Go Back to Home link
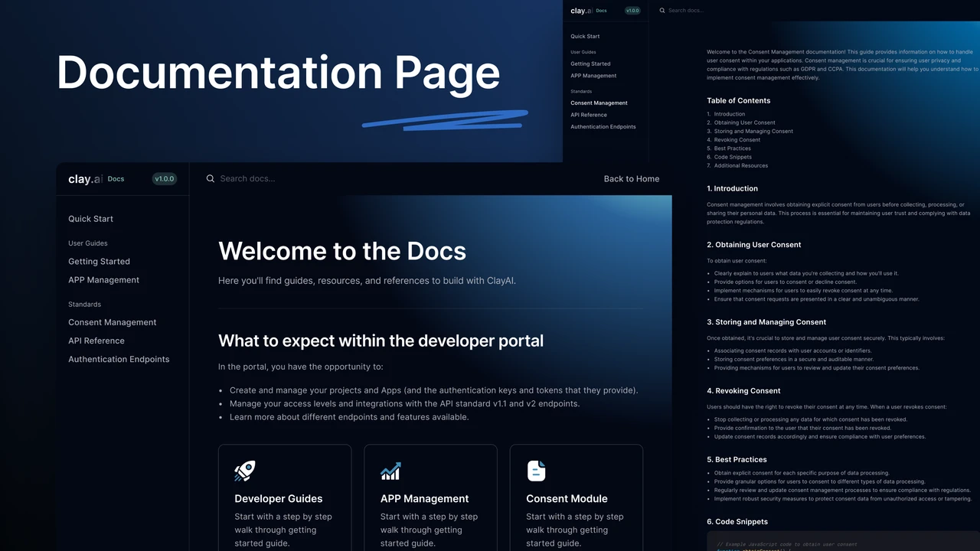This screenshot has height=551, width=980. pyautogui.click(x=632, y=178)
